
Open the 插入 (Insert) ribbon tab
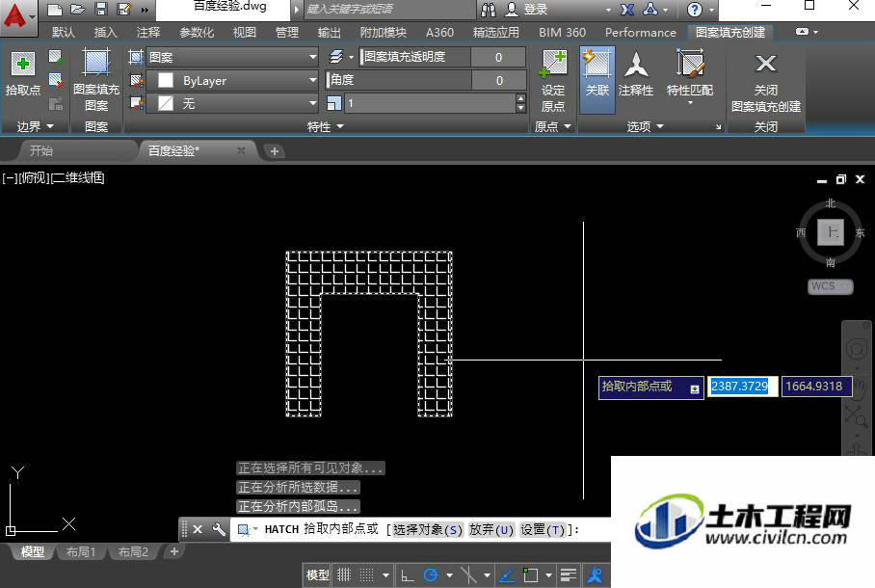pyautogui.click(x=105, y=33)
